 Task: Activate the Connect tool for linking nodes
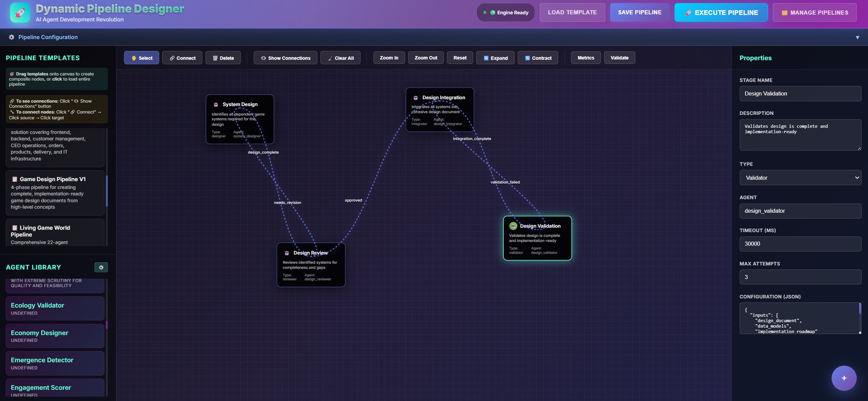[182, 57]
